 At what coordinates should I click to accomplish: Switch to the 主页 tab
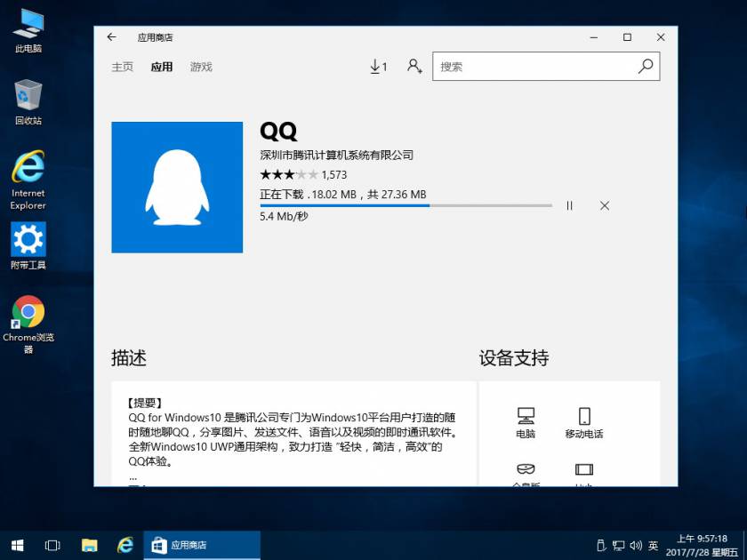point(123,67)
